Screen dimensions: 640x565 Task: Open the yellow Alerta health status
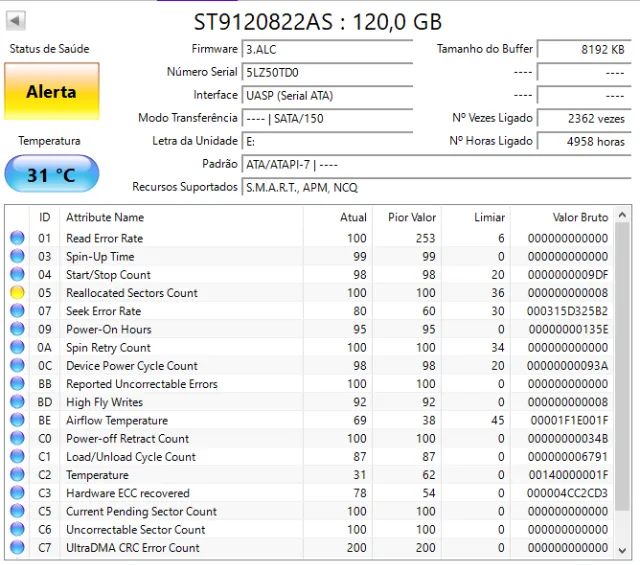[x=51, y=91]
